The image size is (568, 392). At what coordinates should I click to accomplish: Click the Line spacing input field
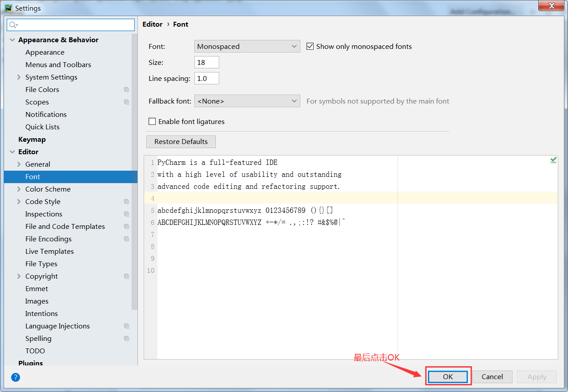coord(207,78)
